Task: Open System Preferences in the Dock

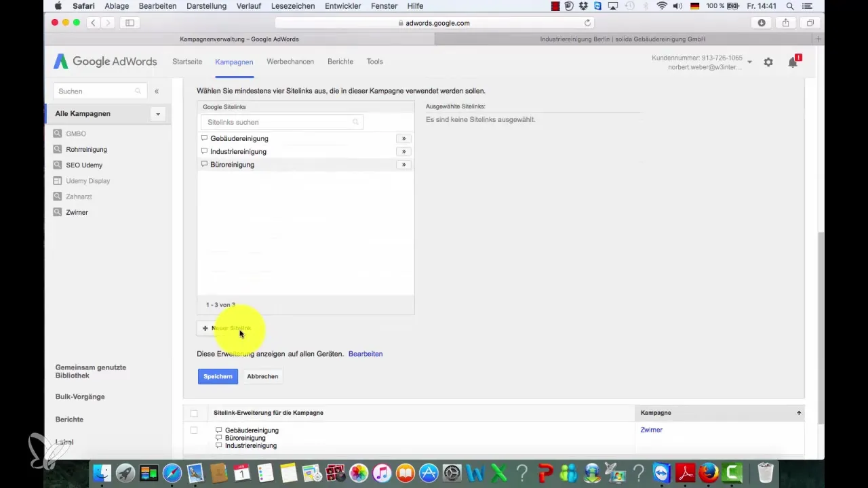Action: click(452, 472)
